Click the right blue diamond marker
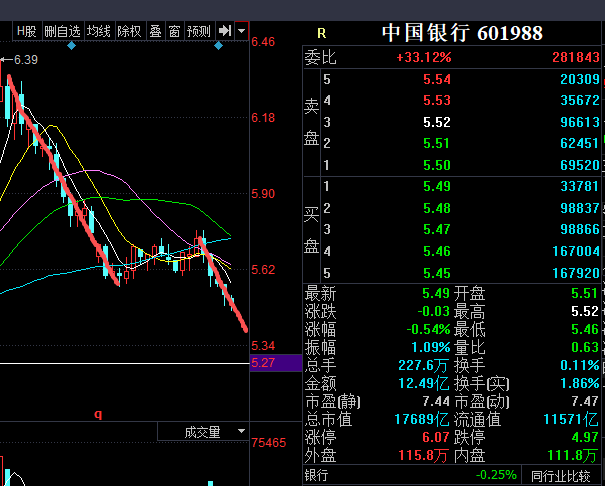Screen dimensions: 605x486 tap(218, 46)
